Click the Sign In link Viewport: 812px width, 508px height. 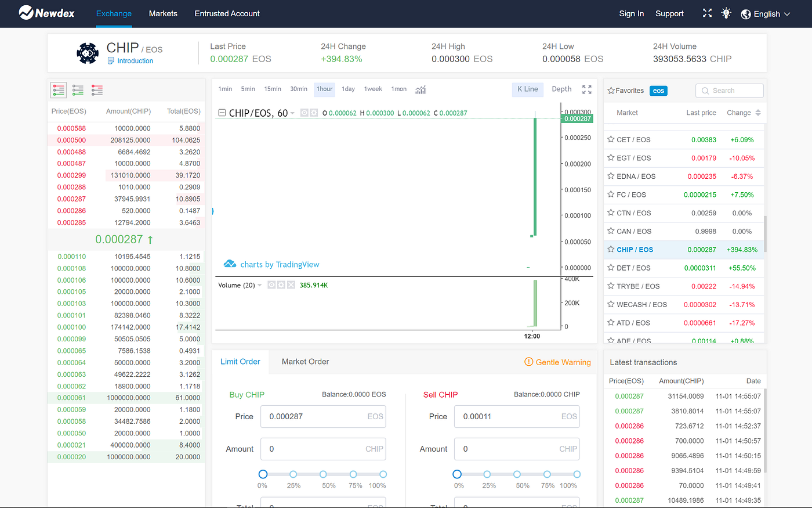[x=631, y=13]
